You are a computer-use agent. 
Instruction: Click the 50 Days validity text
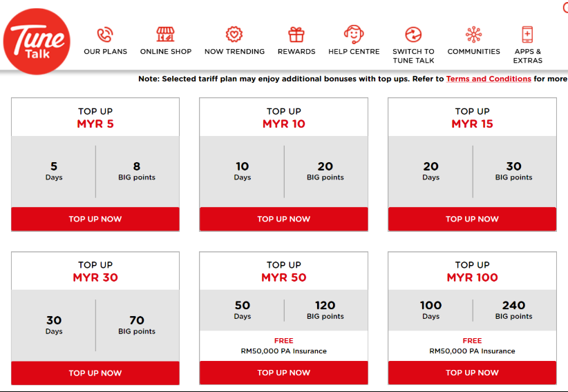(243, 310)
